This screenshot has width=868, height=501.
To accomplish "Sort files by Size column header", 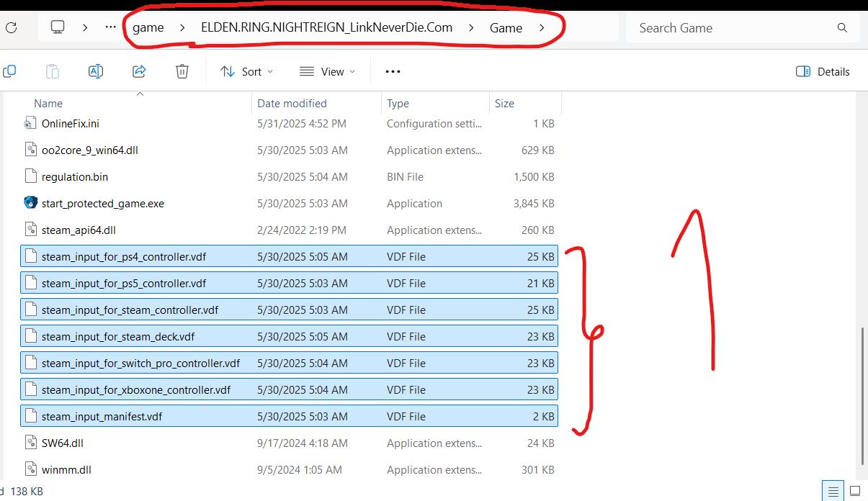I will [x=504, y=103].
